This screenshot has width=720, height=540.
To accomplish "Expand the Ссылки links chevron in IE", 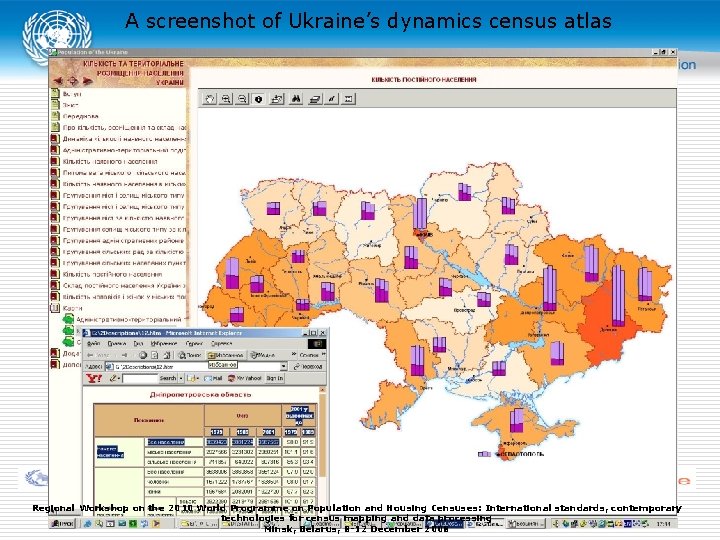I will point(324,354).
